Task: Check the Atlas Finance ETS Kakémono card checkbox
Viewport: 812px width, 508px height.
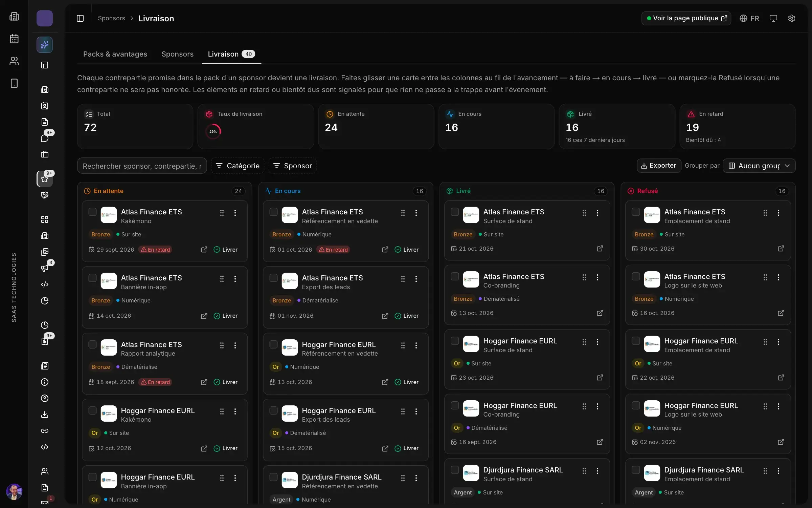Action: coord(92,212)
